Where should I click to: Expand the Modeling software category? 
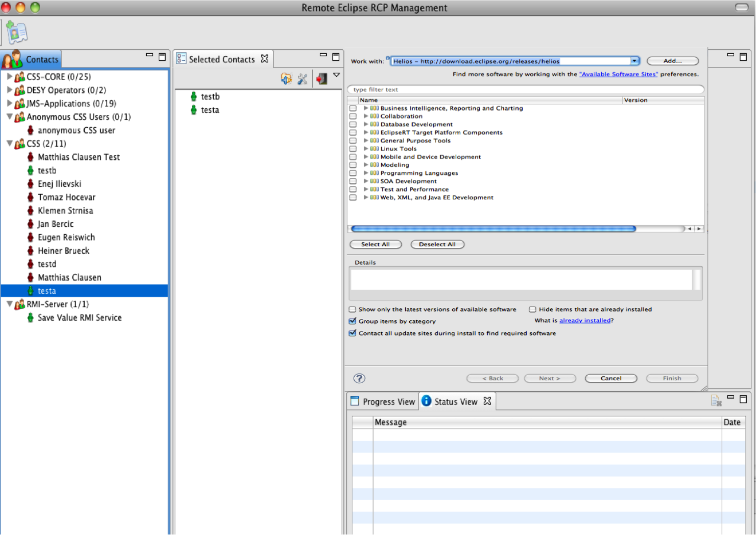click(x=366, y=165)
